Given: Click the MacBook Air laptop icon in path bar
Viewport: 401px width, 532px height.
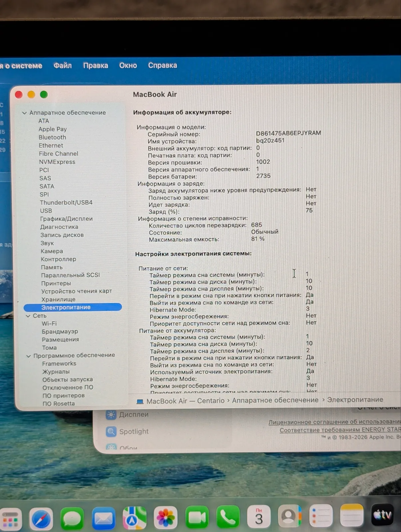Looking at the screenshot, I should [x=140, y=402].
